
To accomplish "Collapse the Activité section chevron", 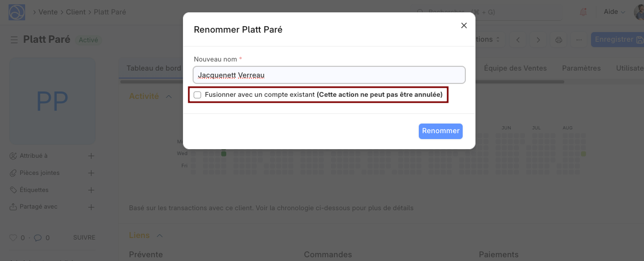I will tap(168, 96).
